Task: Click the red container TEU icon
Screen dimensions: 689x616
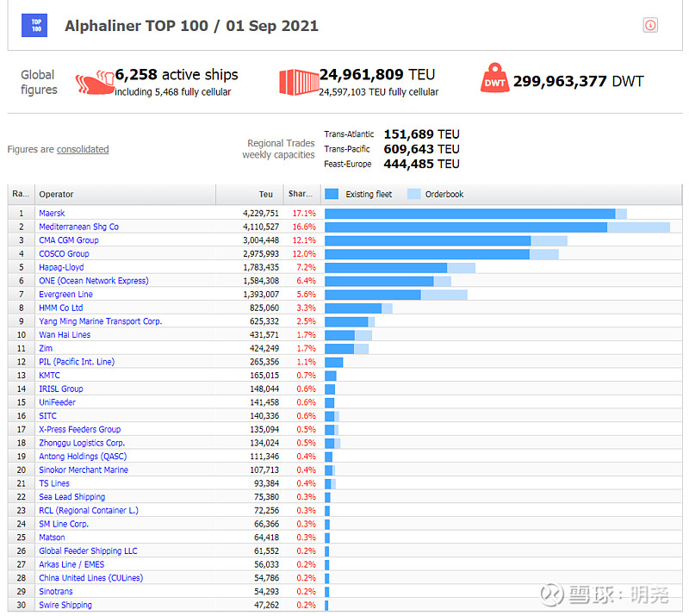Action: [299, 82]
